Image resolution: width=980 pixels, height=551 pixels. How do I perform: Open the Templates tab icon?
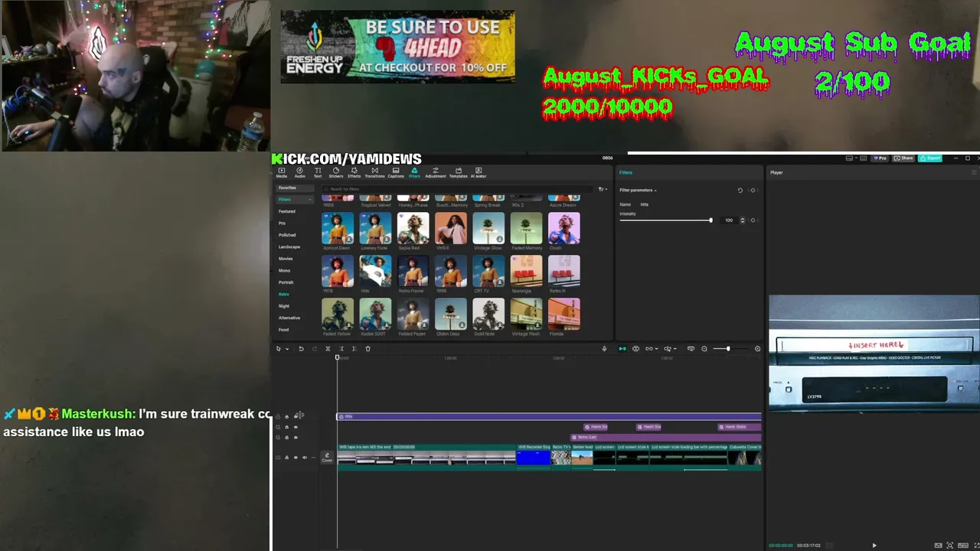click(458, 170)
